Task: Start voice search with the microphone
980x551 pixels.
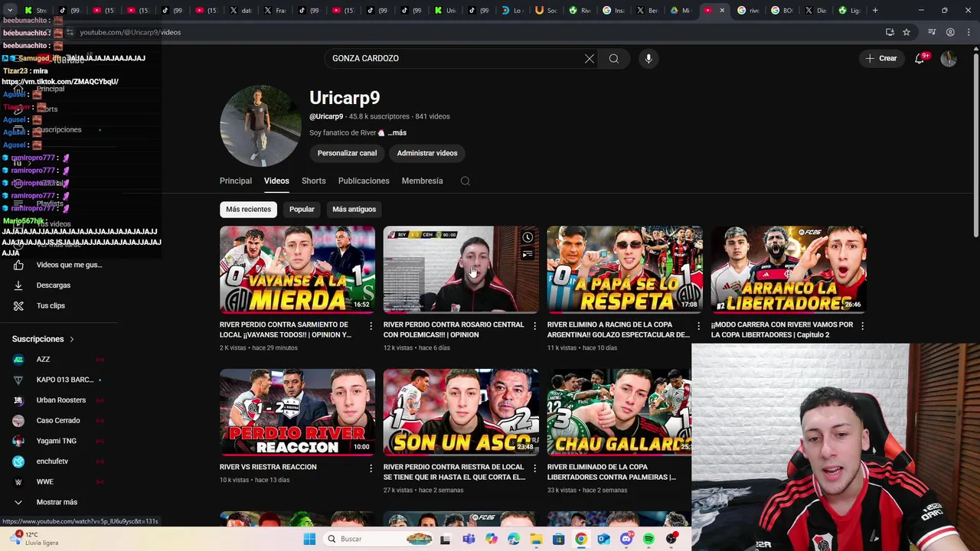Action: point(648,58)
